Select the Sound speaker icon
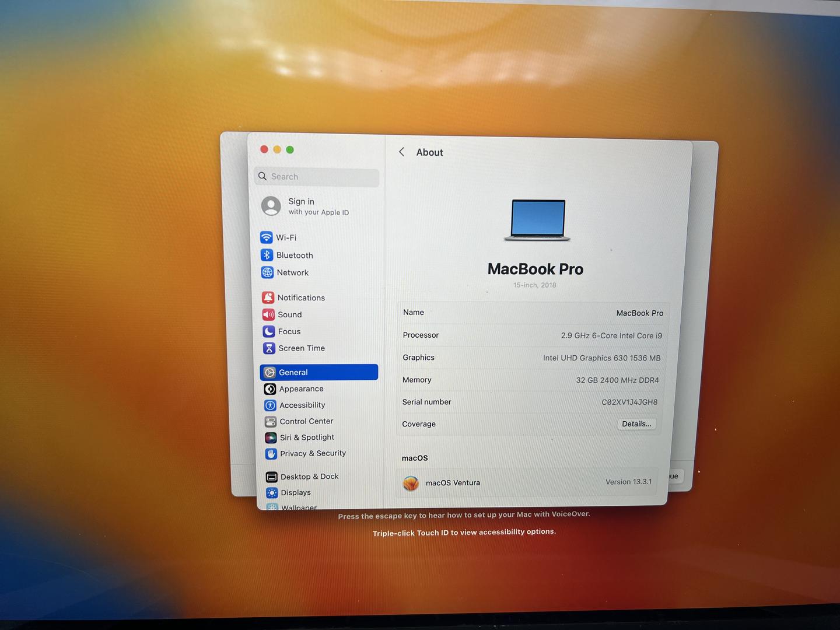This screenshot has width=840, height=630. point(268,314)
